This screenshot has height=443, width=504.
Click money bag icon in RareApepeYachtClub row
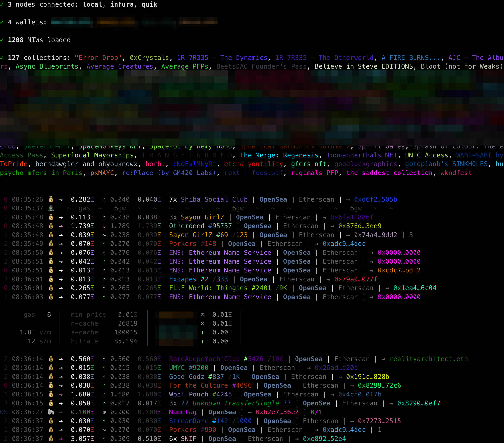(51, 359)
